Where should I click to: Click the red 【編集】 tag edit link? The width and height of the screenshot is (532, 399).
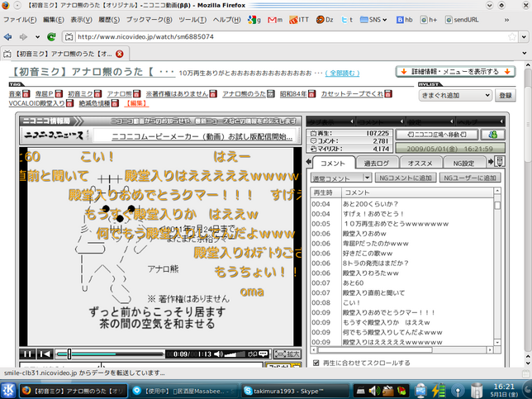click(136, 103)
